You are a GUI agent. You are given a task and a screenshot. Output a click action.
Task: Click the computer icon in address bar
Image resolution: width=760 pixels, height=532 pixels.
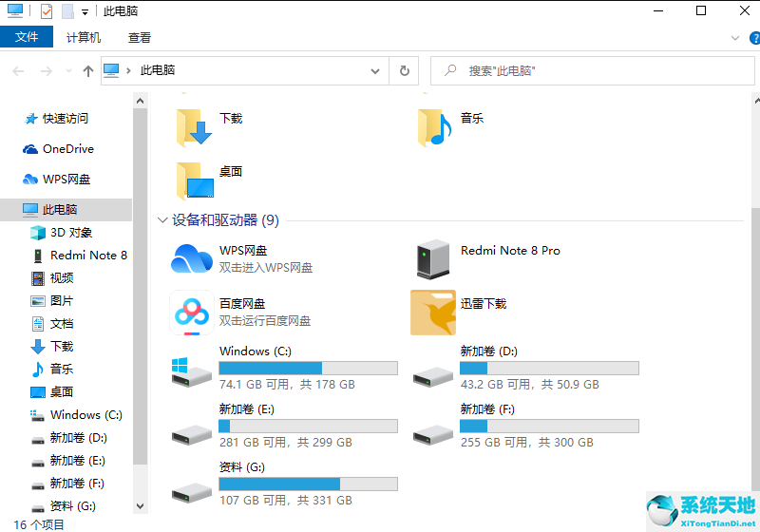point(111,70)
